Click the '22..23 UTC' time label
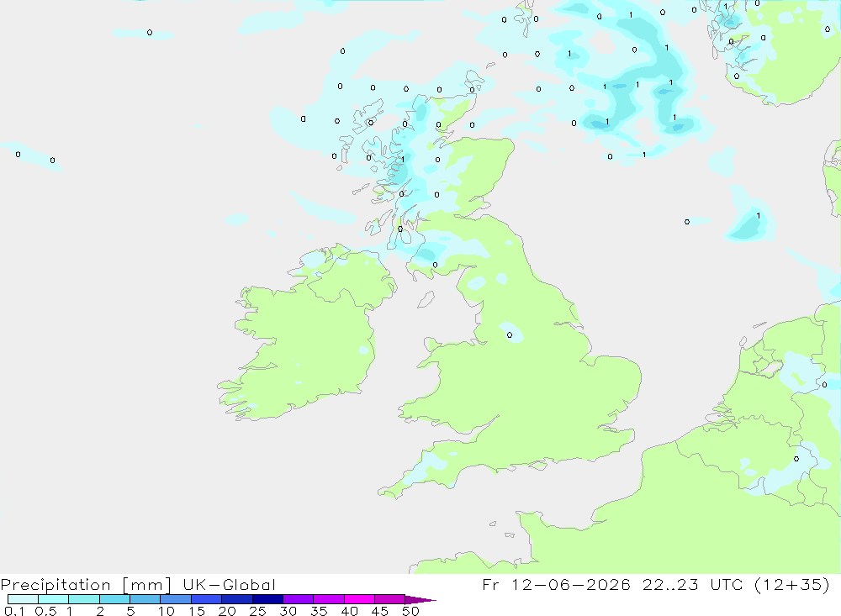This screenshot has height=616, width=841. 693,584
